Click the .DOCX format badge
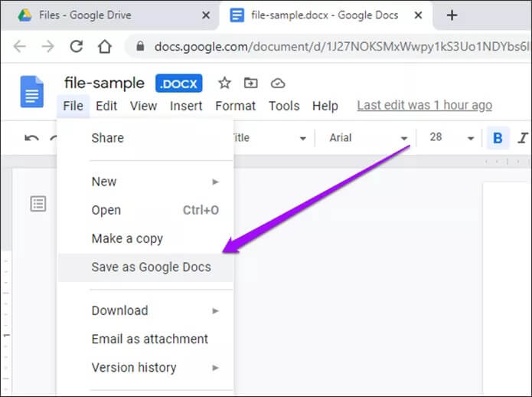This screenshot has height=397, width=532. [179, 83]
